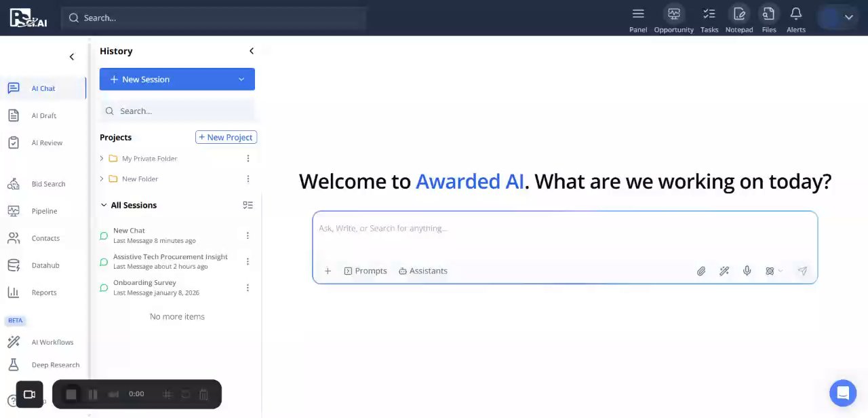The height and width of the screenshot is (418, 868).
Task: Collapse the left navigation sidebar
Action: tap(72, 57)
